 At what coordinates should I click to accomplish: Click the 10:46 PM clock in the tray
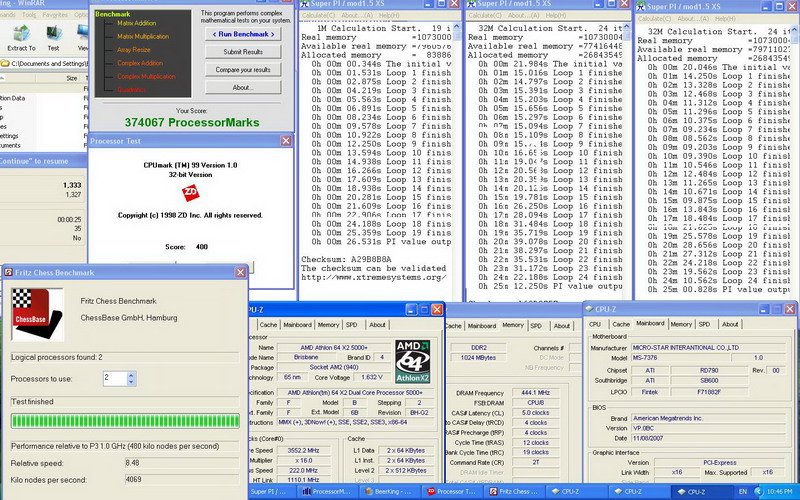(x=780, y=492)
